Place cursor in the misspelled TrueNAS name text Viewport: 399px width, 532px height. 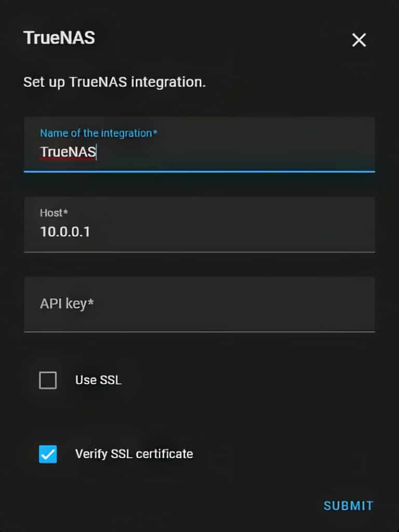tap(68, 152)
